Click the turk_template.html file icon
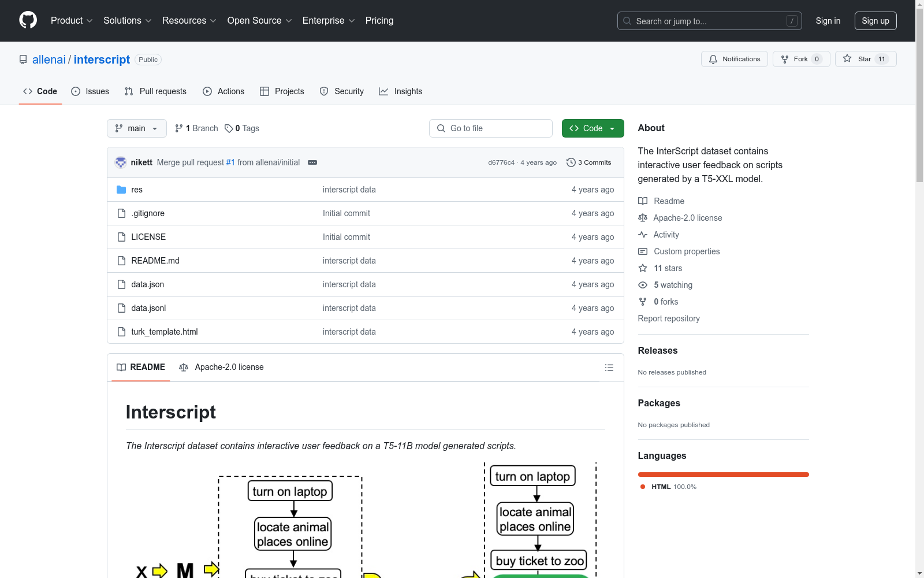The height and width of the screenshot is (578, 924). pos(121,332)
